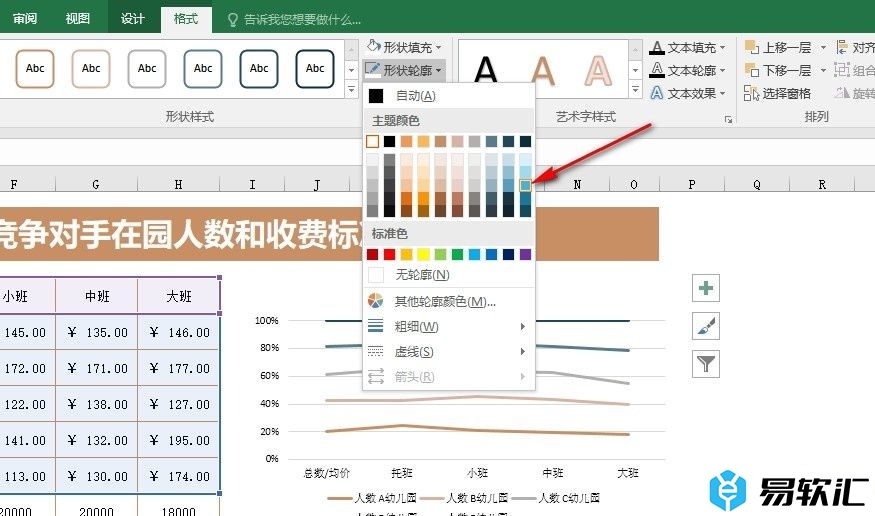
Task: Pick the highlighted blue theme swatch
Action: coord(525,186)
